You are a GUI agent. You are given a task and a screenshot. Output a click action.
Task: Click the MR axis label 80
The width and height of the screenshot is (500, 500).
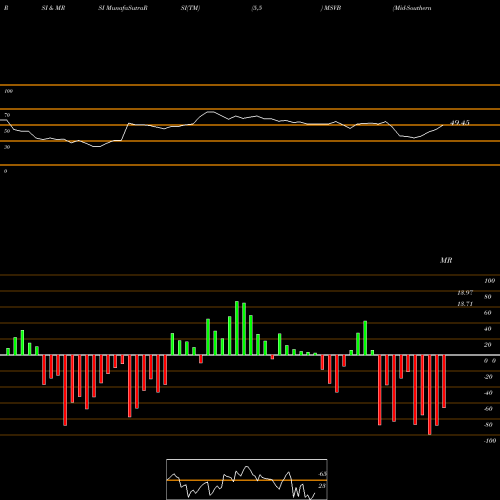coord(488,297)
